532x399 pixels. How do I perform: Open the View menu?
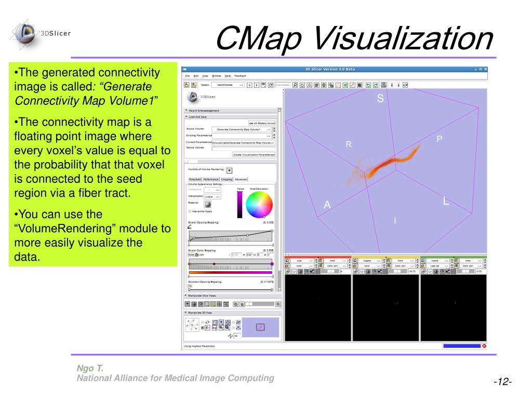pyautogui.click(x=205, y=76)
